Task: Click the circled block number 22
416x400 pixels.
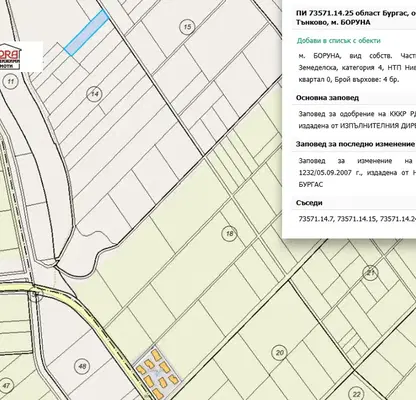Action: click(357, 394)
